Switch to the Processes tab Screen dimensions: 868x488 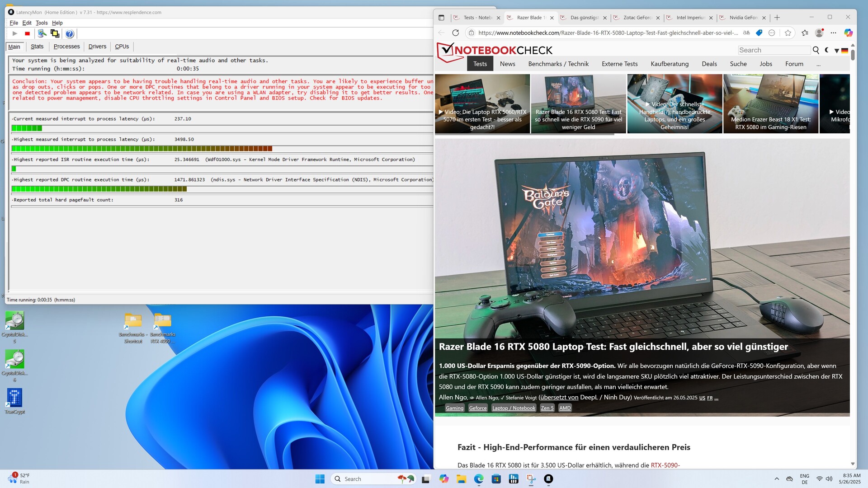tap(66, 47)
